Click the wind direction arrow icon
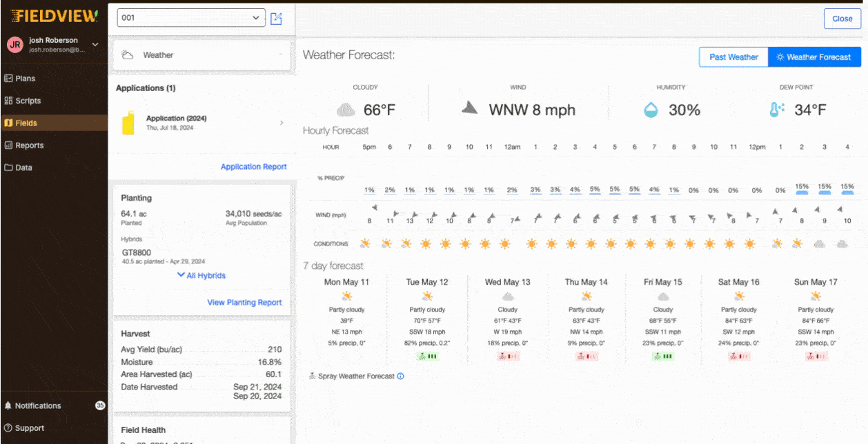The width and height of the screenshot is (868, 444). 470,108
